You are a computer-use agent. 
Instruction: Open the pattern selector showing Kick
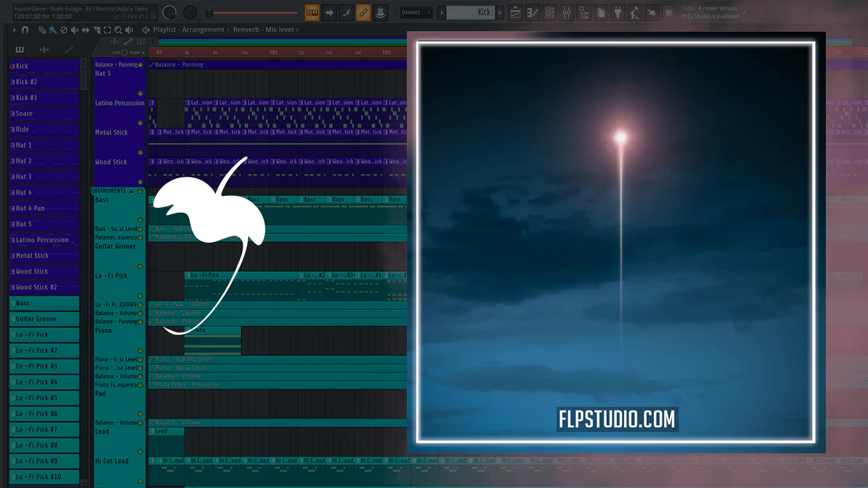pos(471,12)
